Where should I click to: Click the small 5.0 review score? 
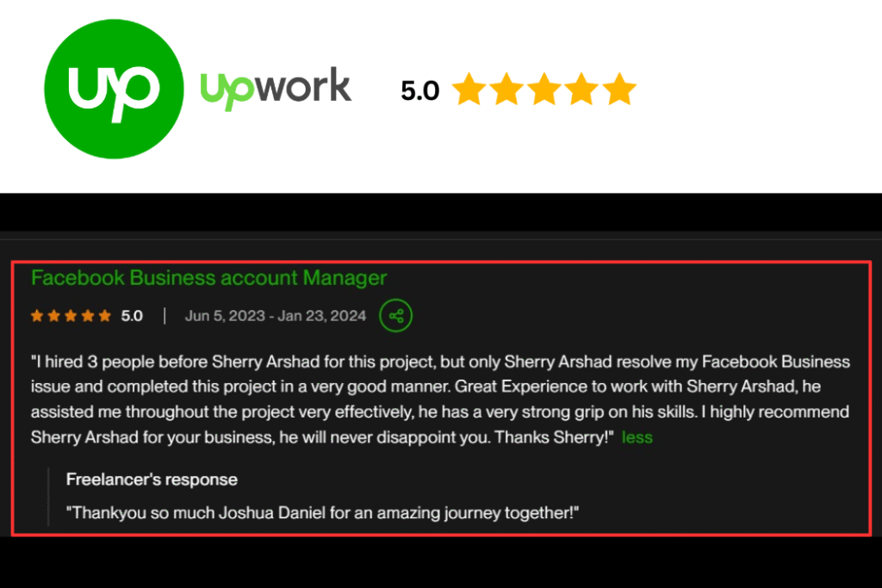pos(132,316)
